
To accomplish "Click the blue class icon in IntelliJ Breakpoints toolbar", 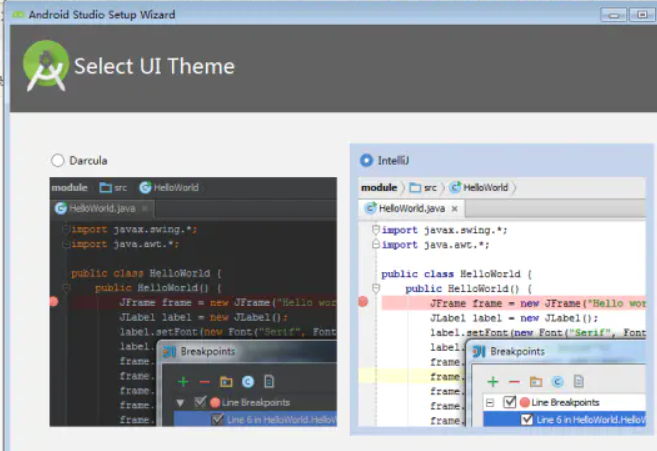I will point(557,382).
